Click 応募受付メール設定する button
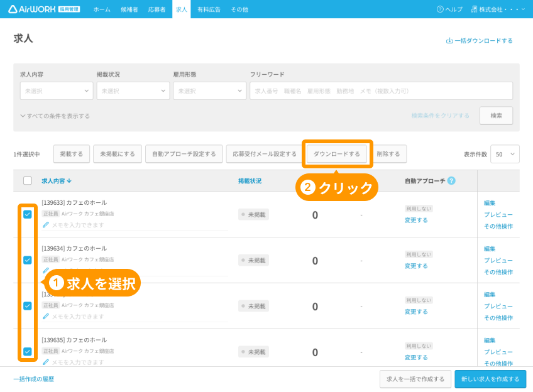Image resolution: width=533 pixels, height=392 pixels. click(265, 154)
